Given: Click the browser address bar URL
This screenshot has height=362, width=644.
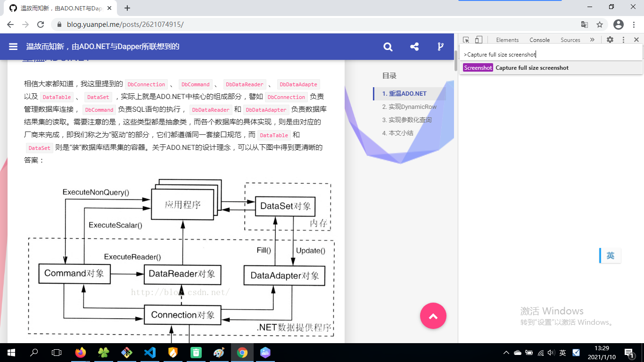Looking at the screenshot, I should [x=125, y=25].
